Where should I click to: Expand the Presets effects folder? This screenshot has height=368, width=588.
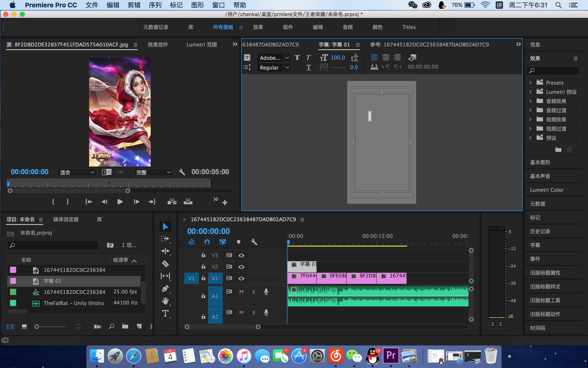point(530,83)
